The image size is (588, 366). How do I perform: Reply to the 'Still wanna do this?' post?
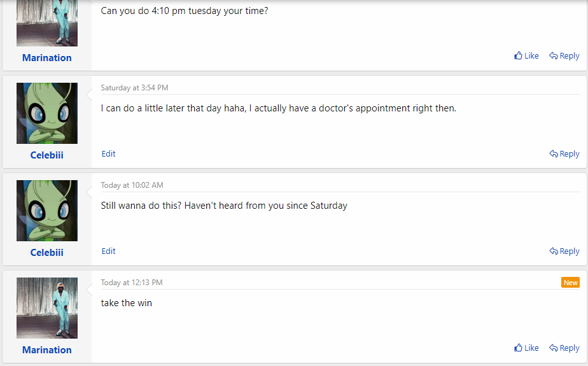[x=564, y=251]
